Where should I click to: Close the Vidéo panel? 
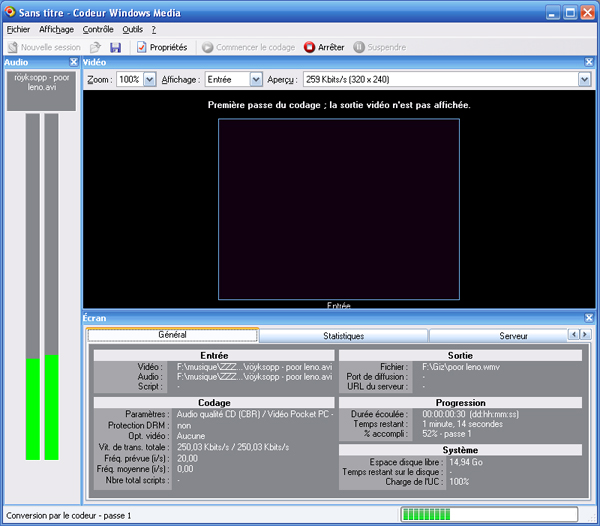tap(589, 62)
